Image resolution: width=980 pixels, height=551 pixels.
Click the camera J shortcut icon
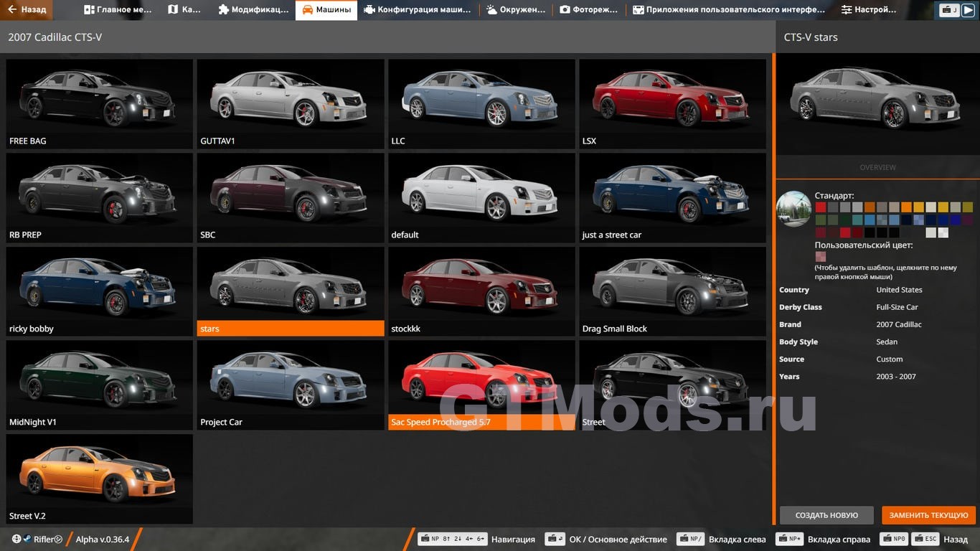tap(950, 10)
